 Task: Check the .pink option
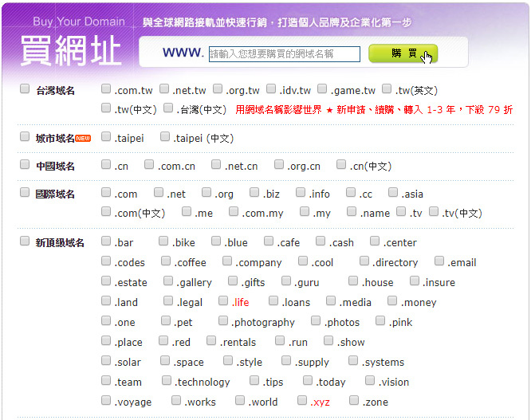[x=380, y=321]
